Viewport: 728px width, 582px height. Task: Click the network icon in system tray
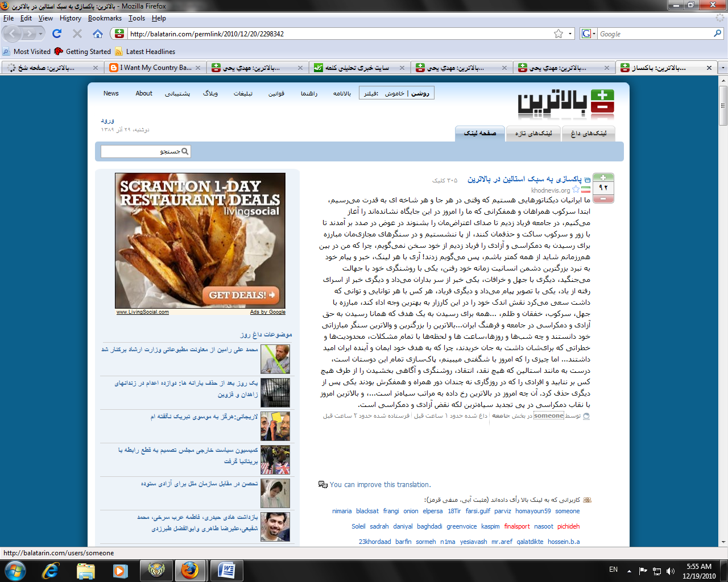657,571
